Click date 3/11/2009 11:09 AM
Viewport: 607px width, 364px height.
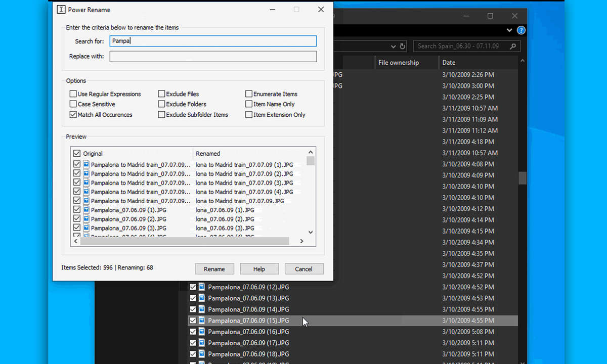point(470,119)
